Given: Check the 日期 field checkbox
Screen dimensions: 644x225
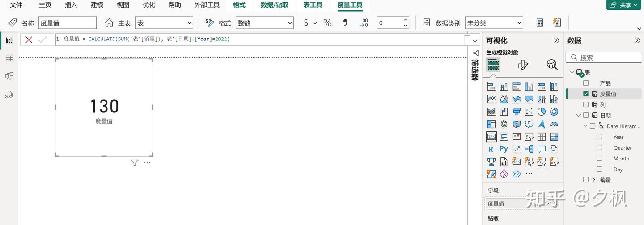Looking at the screenshot, I should click(586, 115).
